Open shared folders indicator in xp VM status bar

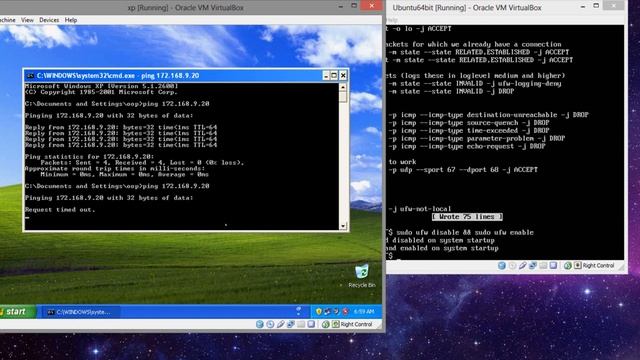[301, 324]
